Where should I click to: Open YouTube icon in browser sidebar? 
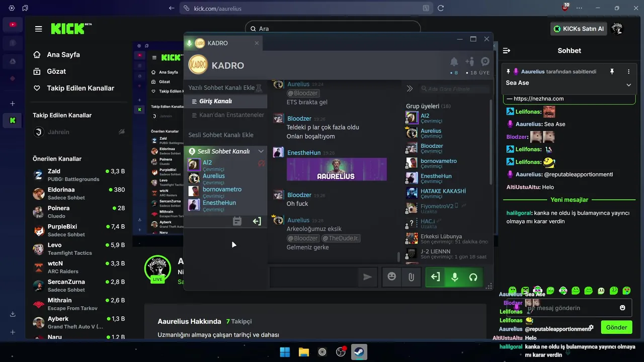pos(13,24)
